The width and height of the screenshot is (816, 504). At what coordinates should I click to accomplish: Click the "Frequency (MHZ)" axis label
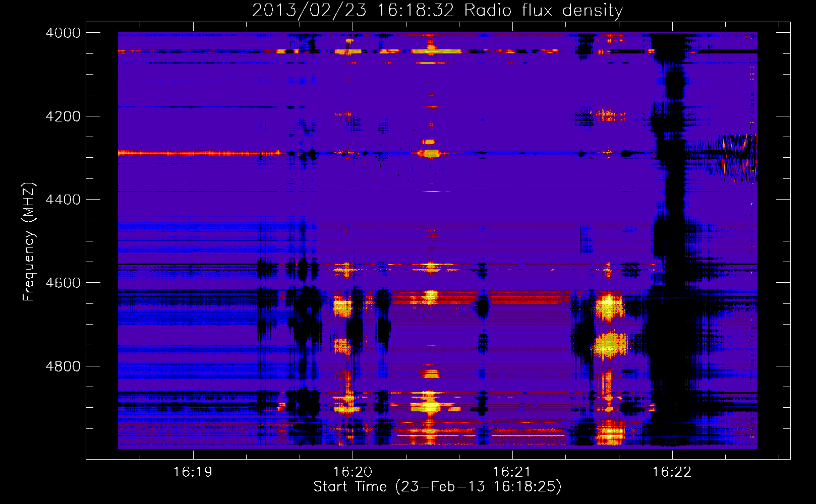pyautogui.click(x=29, y=241)
